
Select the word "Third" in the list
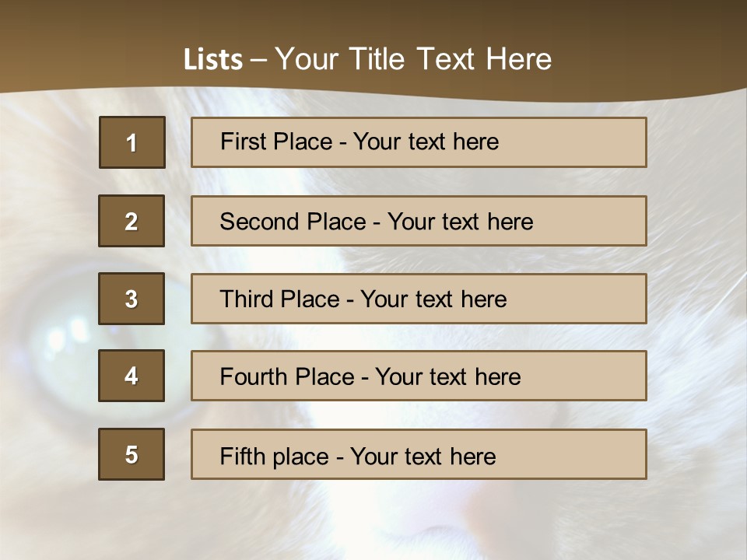[x=247, y=299]
